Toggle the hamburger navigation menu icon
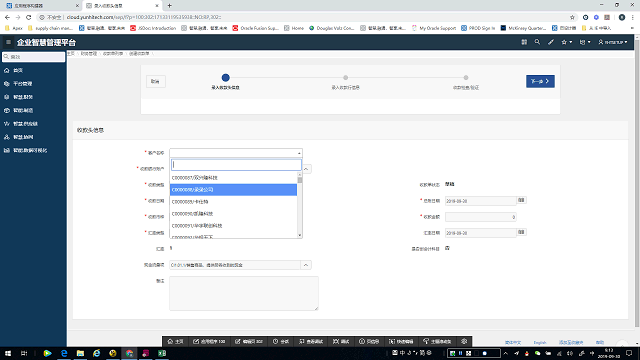This screenshot has width=640, height=360. [x=8, y=42]
